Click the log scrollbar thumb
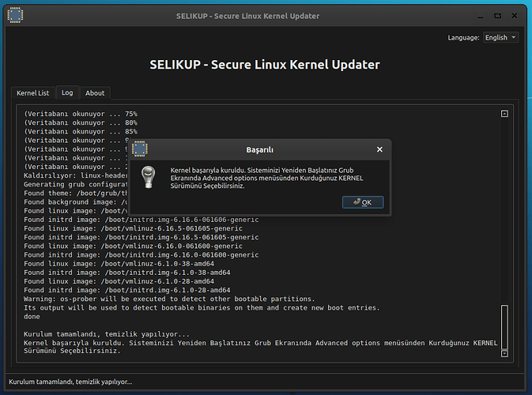The width and height of the screenshot is (532, 395). coord(504,327)
